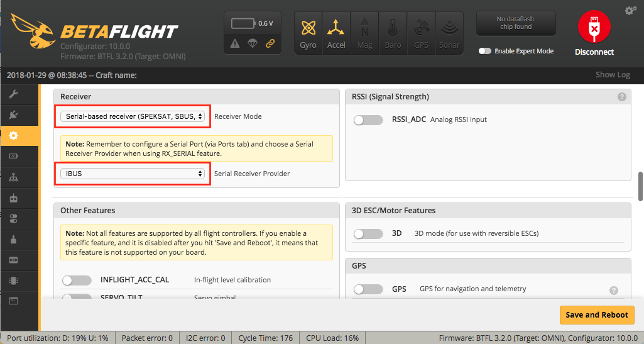Click the Serial Receiver Provider label

point(252,174)
